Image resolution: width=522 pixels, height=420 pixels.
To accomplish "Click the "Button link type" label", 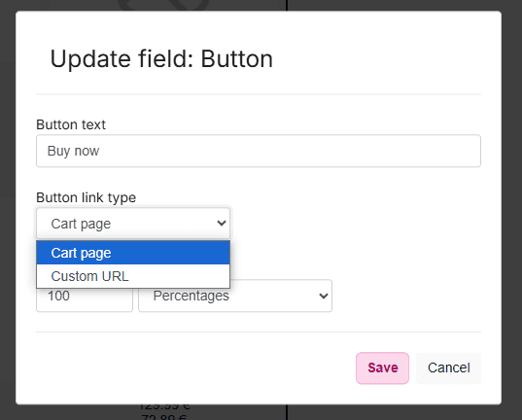I will click(87, 197).
